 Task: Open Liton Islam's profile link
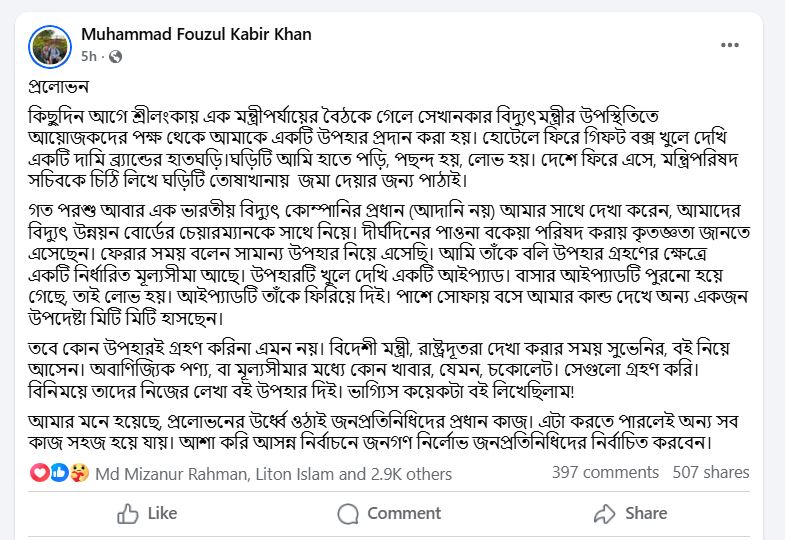click(278, 472)
